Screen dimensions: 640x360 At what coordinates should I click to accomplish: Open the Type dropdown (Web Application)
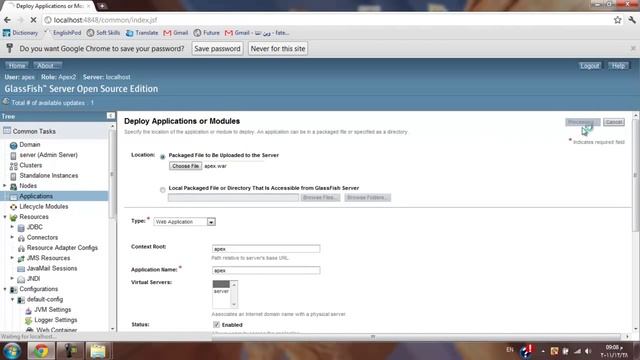[184, 222]
